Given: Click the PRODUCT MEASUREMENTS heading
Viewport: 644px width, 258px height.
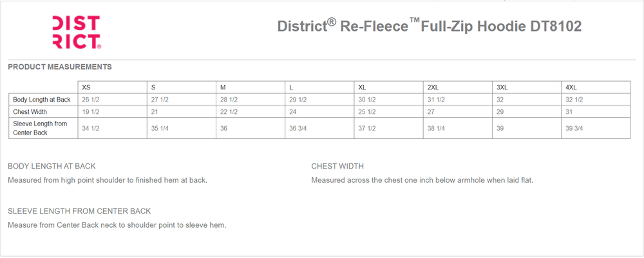Looking at the screenshot, I should tap(60, 67).
